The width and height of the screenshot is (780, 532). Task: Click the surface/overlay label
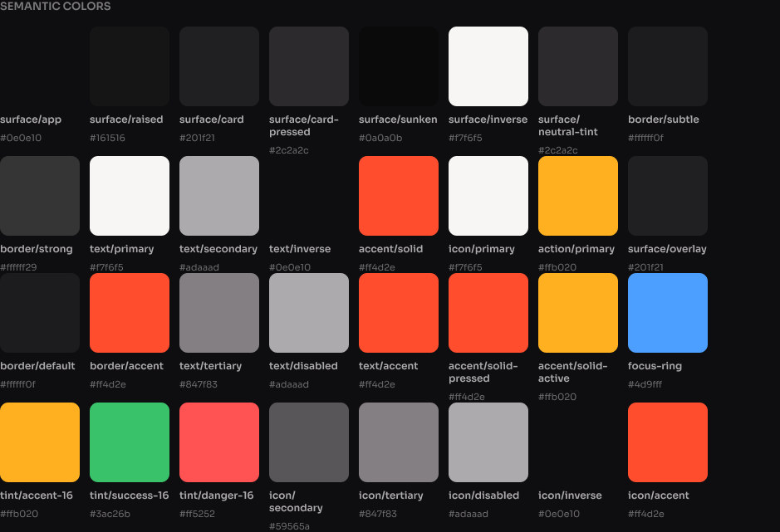click(x=667, y=249)
